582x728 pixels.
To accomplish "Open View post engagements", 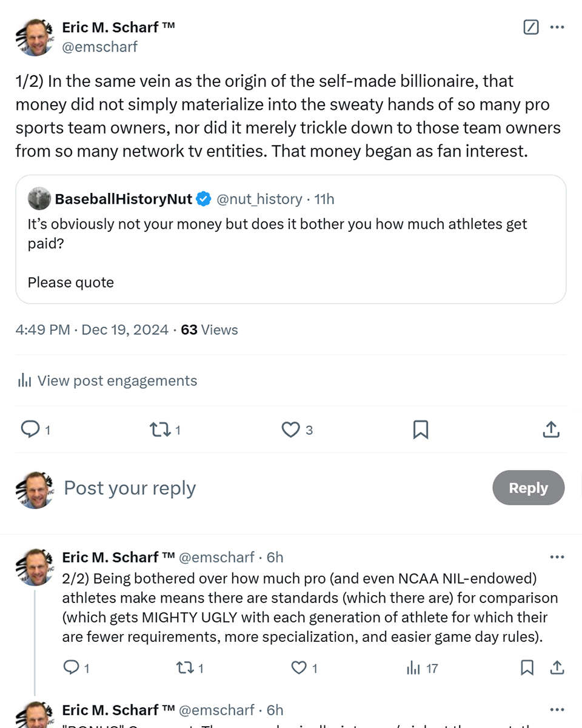I will [x=108, y=381].
